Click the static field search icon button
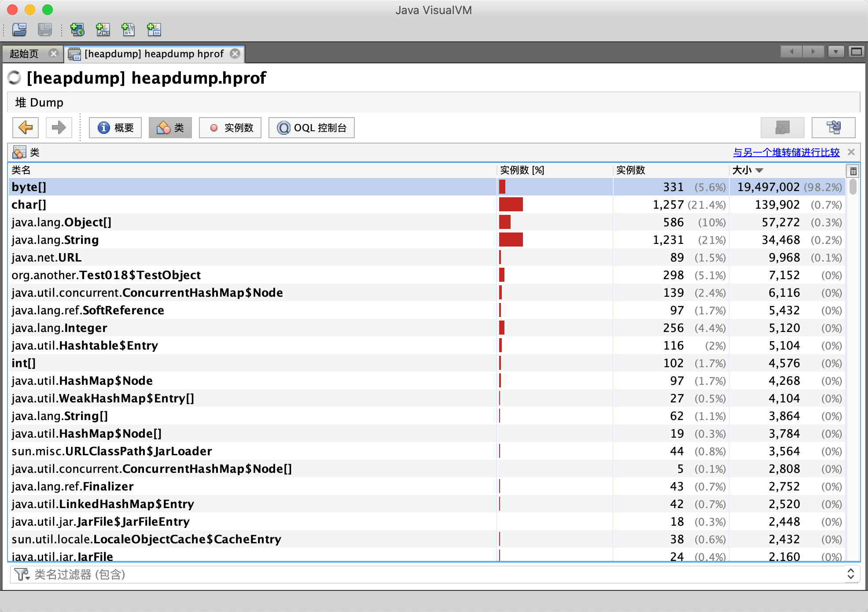868x612 pixels. point(834,128)
